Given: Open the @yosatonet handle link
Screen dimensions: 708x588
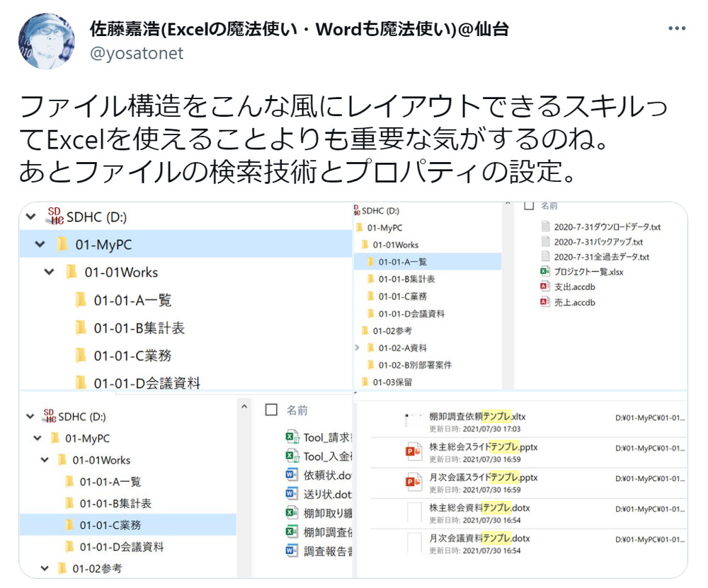Looking at the screenshot, I should [137, 53].
